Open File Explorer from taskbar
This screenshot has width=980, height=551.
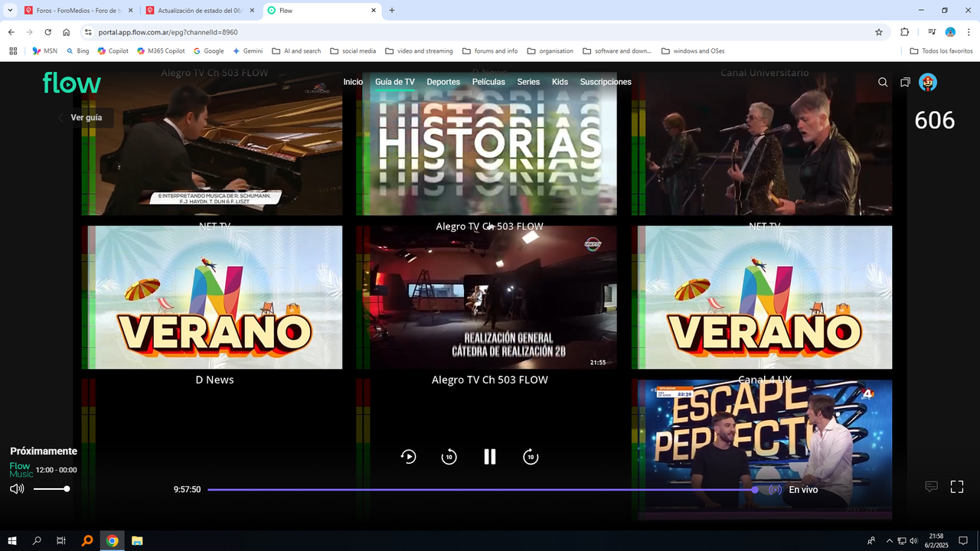pyautogui.click(x=137, y=541)
